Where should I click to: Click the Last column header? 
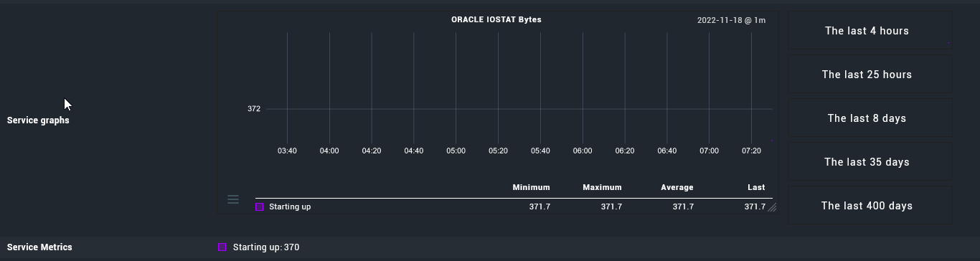point(756,187)
